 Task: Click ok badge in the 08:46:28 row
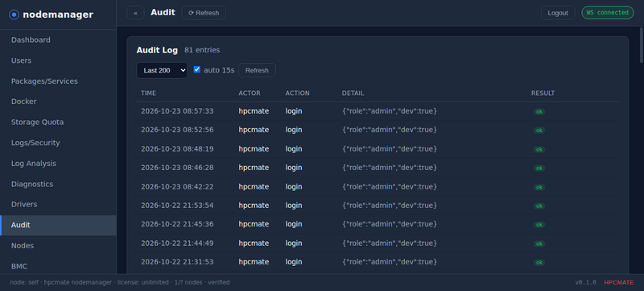(x=539, y=168)
